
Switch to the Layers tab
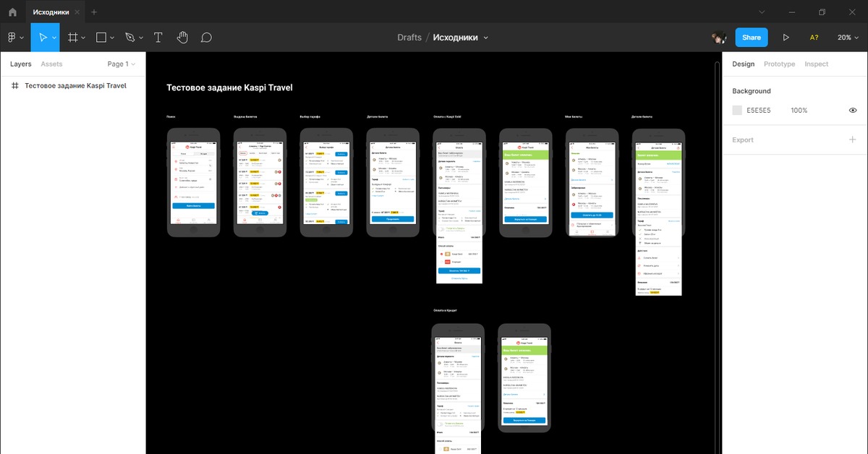21,64
